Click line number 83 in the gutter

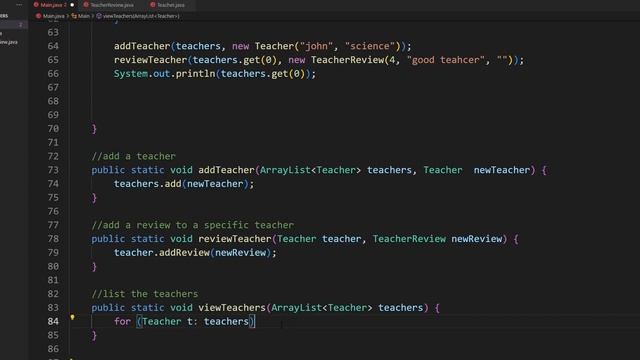pyautogui.click(x=53, y=308)
